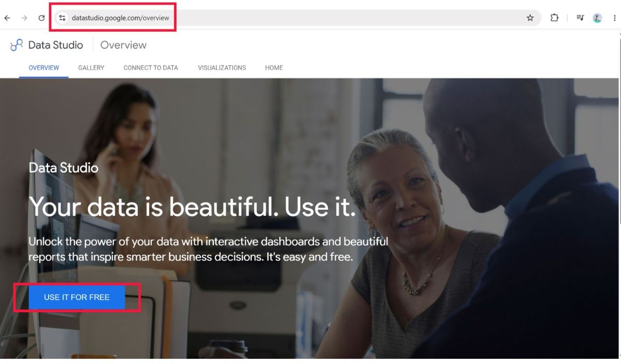621x364 pixels.
Task: Click the Data Studio header title text
Action: [x=55, y=45]
